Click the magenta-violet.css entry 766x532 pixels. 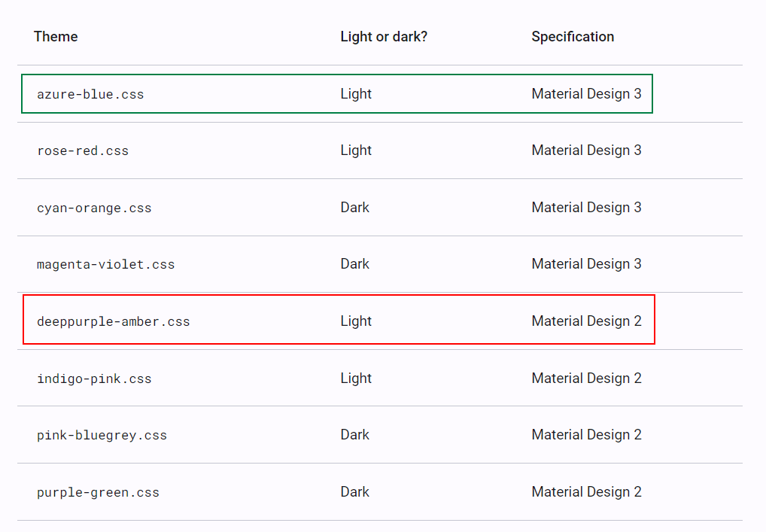(x=105, y=264)
